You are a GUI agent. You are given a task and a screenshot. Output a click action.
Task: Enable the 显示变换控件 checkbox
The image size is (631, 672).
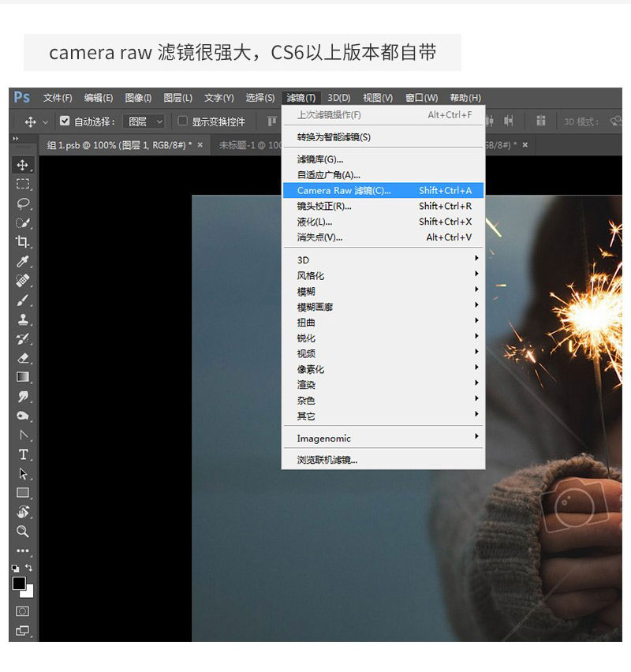[x=182, y=121]
